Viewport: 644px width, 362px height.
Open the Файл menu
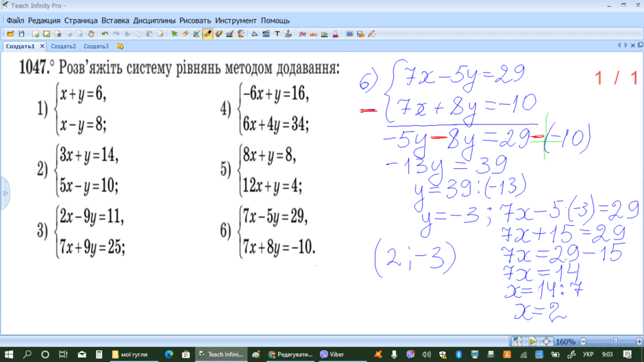point(15,21)
